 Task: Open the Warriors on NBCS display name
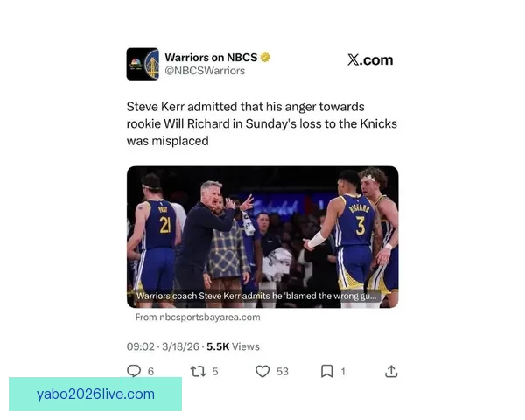tap(211, 58)
